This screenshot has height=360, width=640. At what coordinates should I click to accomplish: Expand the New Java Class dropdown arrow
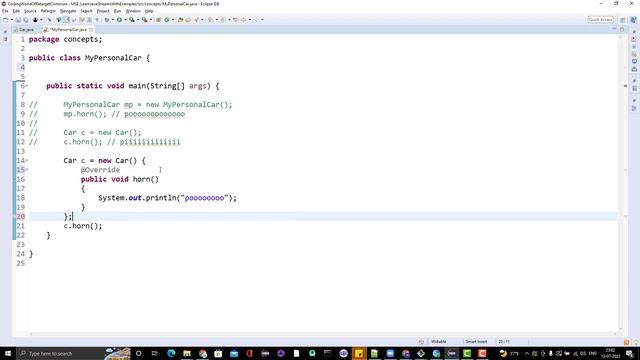pos(172,20)
